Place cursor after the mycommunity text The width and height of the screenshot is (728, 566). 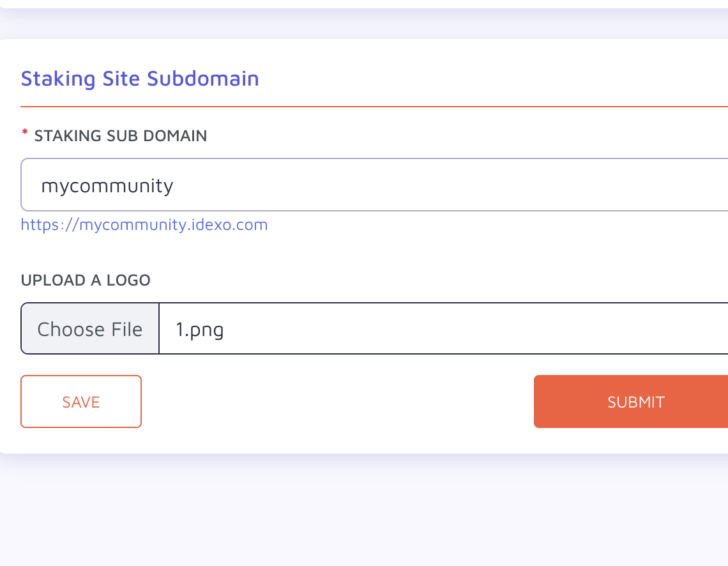pos(174,186)
